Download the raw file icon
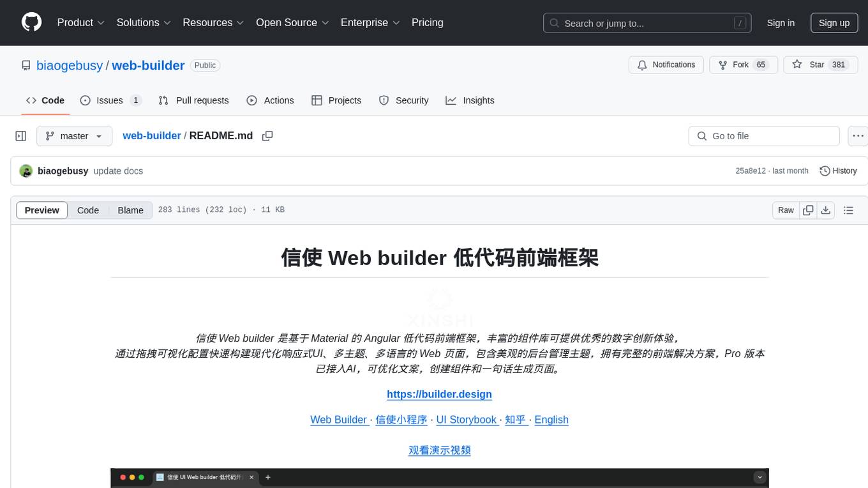This screenshot has width=868, height=488. coord(825,210)
